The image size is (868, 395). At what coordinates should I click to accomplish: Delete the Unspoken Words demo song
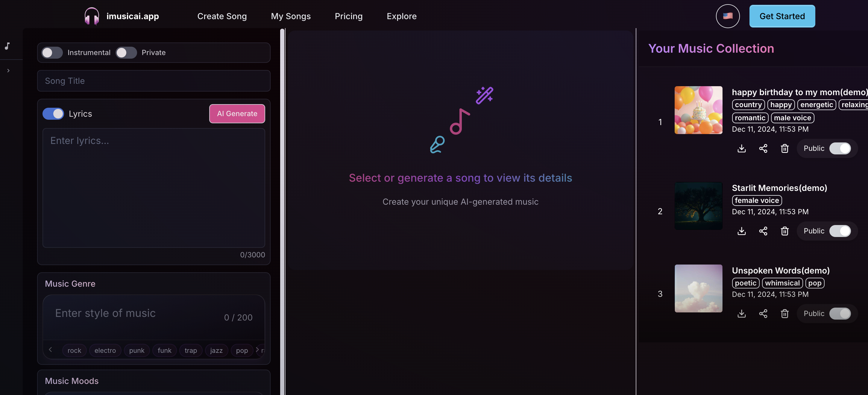click(x=784, y=314)
